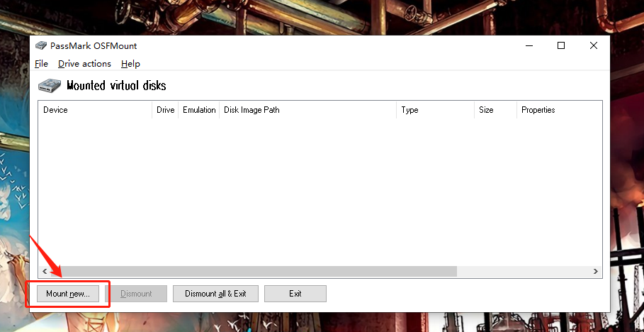This screenshot has height=332, width=644.
Task: Click the Type column header
Action: pos(436,110)
